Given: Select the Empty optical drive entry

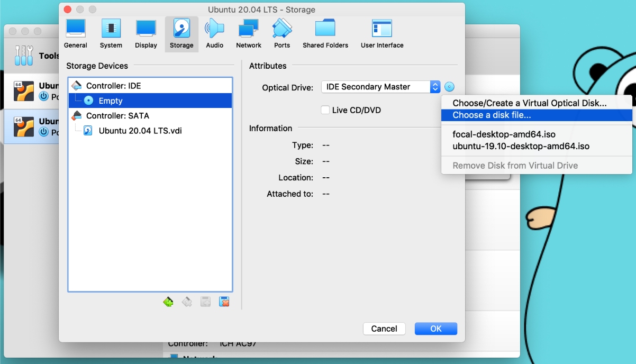Looking at the screenshot, I should click(150, 101).
